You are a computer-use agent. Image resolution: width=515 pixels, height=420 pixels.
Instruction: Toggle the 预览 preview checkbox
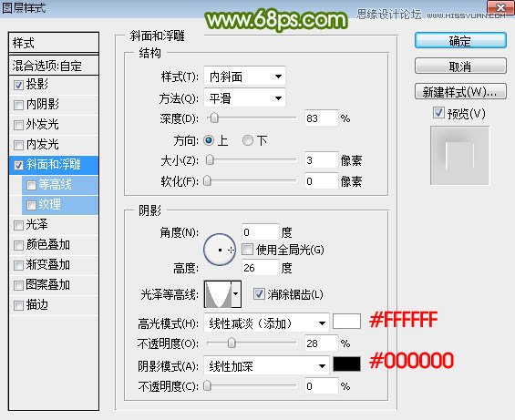coord(438,113)
